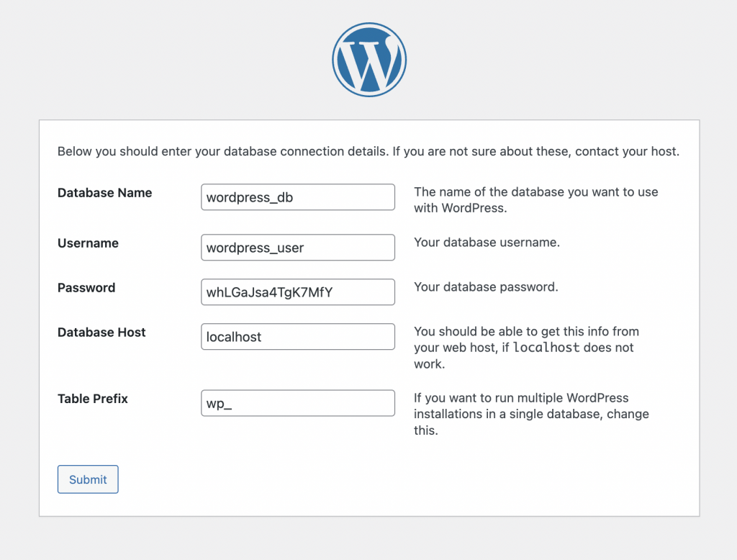Click the bold Table Prefix label

[93, 399]
